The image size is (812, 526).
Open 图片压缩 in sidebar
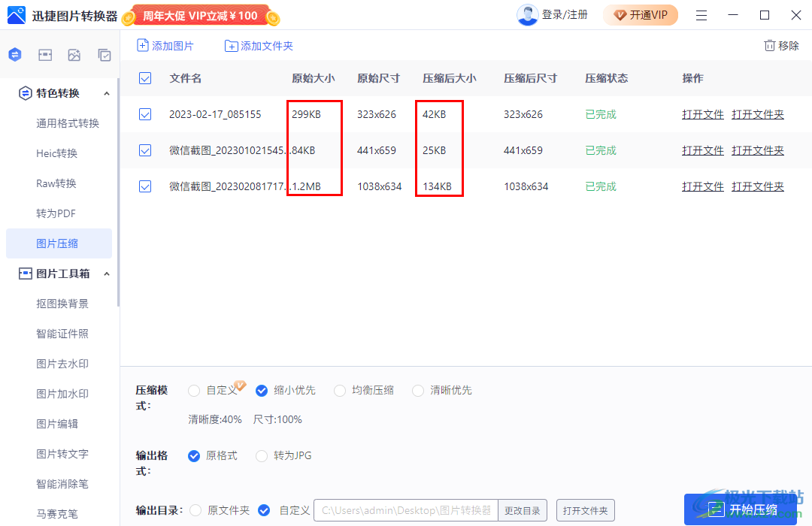coord(59,243)
